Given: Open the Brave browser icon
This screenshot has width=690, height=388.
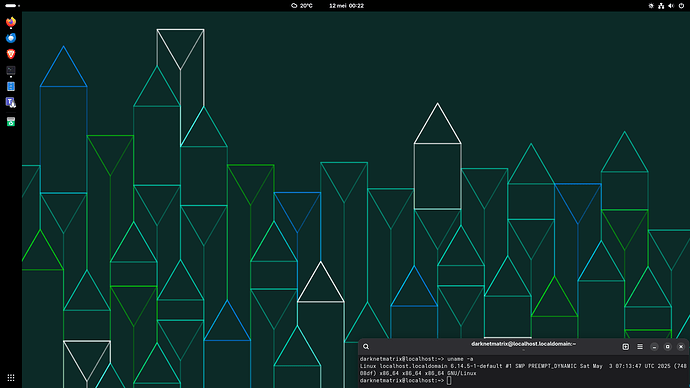Looking at the screenshot, I should click(x=11, y=54).
